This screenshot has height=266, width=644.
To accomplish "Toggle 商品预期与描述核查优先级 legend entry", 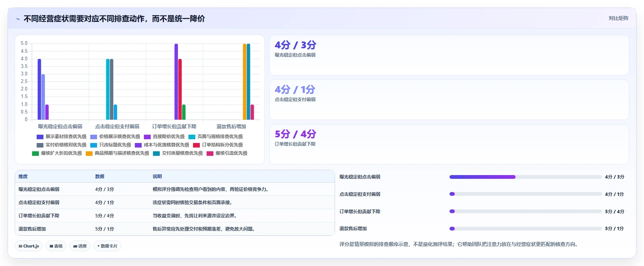I will [117, 153].
